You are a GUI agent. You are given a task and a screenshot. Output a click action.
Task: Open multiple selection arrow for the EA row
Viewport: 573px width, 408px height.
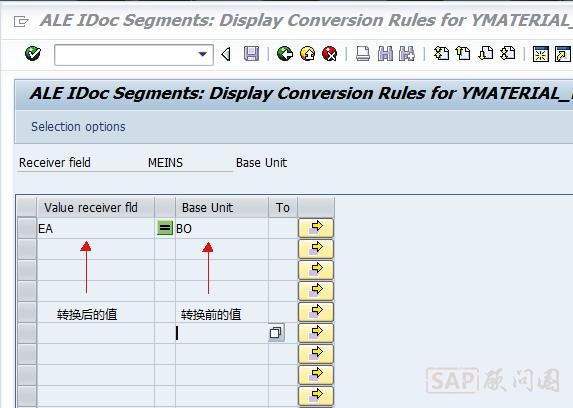click(316, 228)
